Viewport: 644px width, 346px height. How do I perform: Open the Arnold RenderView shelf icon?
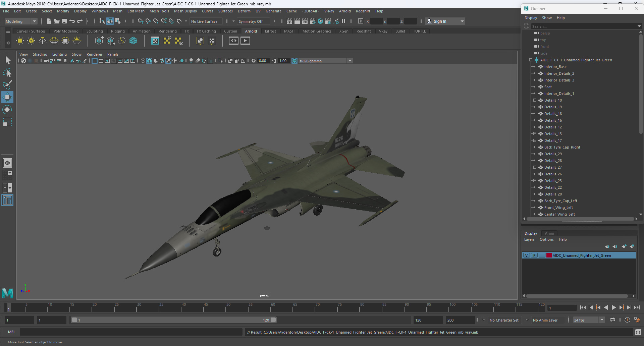pos(234,41)
